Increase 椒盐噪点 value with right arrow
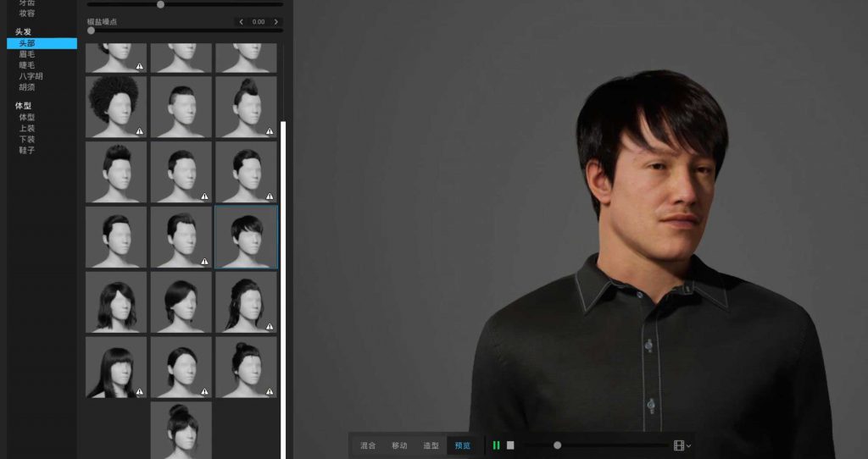868x459 pixels. pos(275,22)
